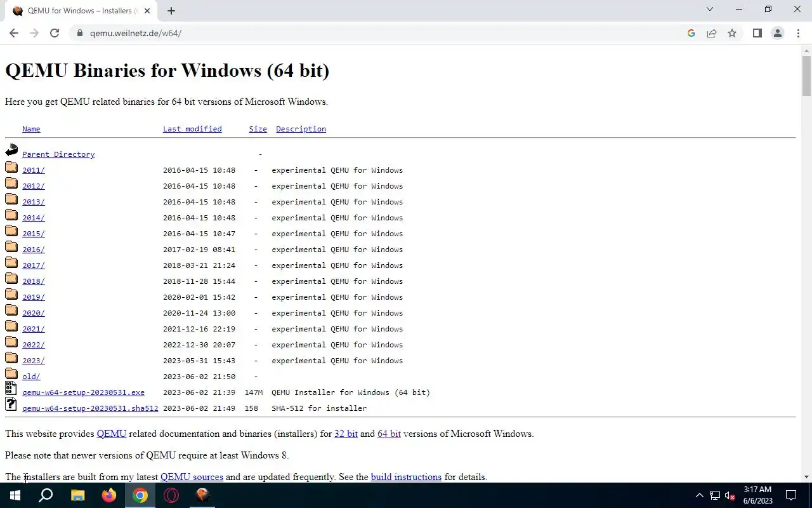Open Windows taskbar search
The width and height of the screenshot is (812, 508).
46,495
